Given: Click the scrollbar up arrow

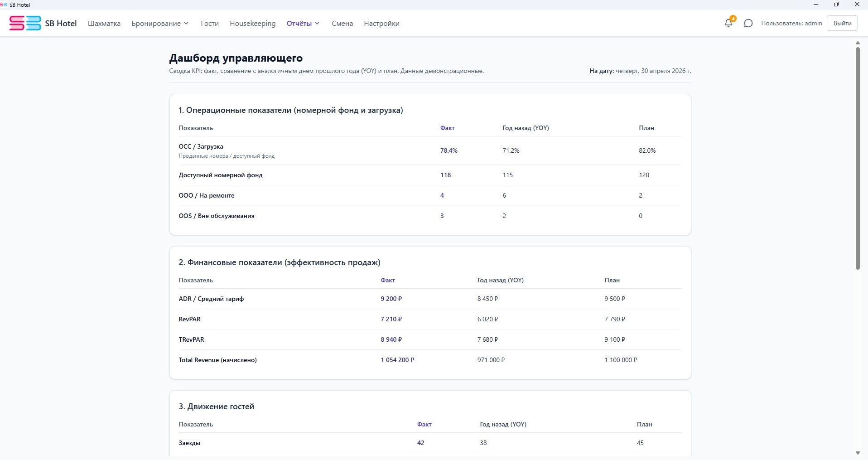Looking at the screenshot, I should 857,43.
